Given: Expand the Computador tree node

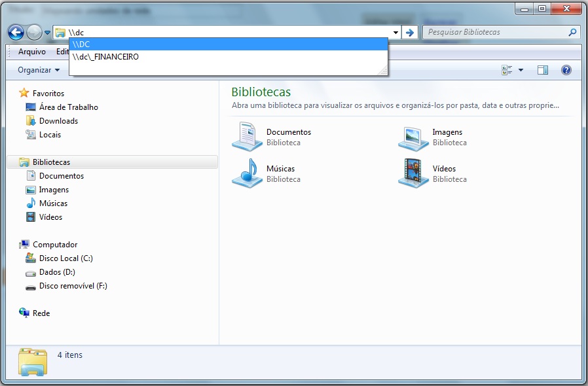Looking at the screenshot, I should 18,244.
